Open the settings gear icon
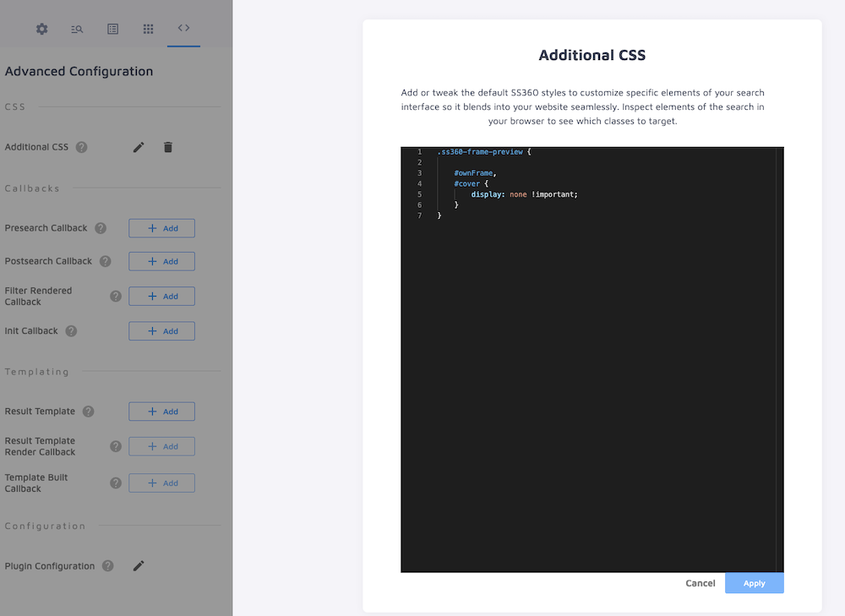Viewport: 845px width, 616px height. point(41,28)
